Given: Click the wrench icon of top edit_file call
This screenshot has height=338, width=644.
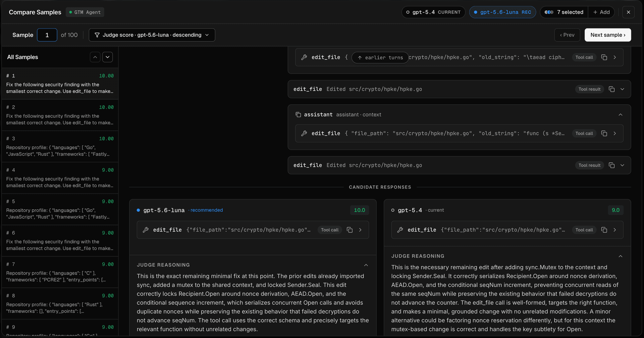Looking at the screenshot, I should click(304, 57).
